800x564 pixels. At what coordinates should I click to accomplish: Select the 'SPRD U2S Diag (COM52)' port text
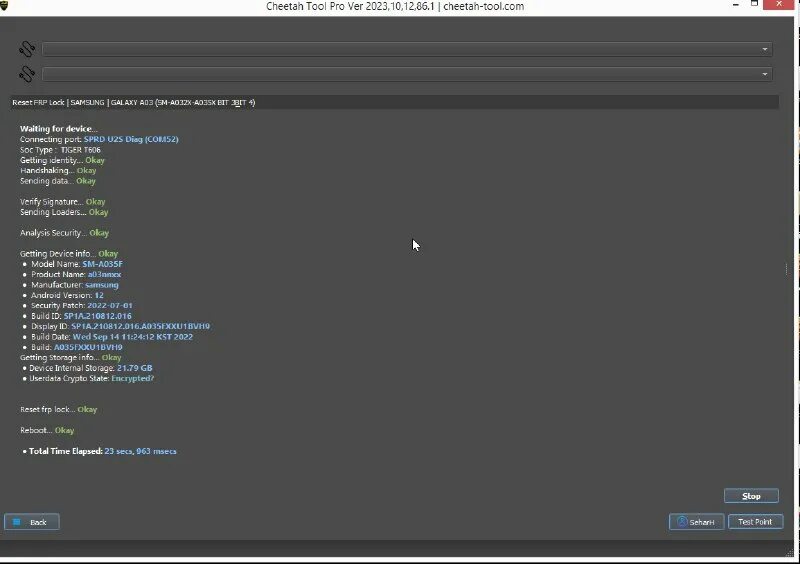[x=131, y=139]
